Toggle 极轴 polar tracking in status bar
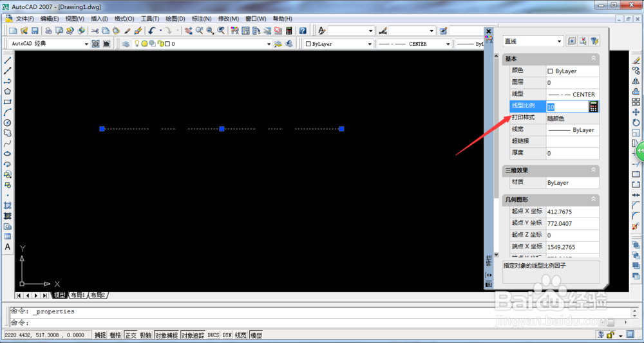The image size is (644, 343). click(x=146, y=335)
